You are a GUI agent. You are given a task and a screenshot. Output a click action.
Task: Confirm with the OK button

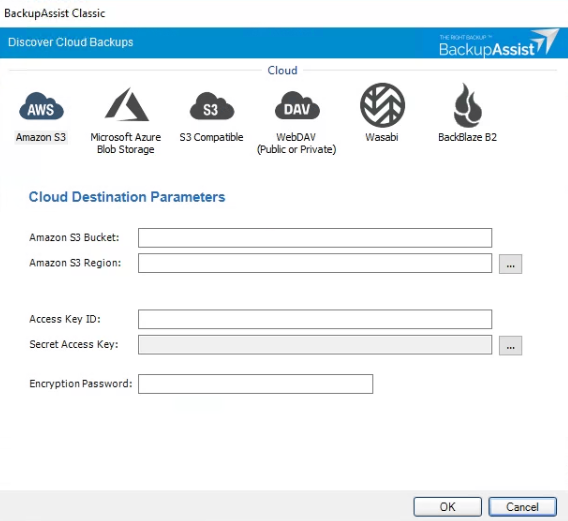pos(448,507)
